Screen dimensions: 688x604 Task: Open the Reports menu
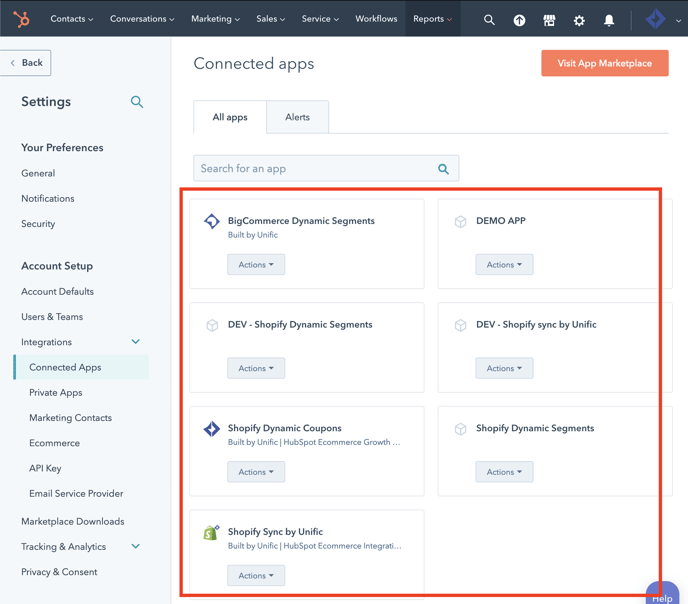point(433,19)
